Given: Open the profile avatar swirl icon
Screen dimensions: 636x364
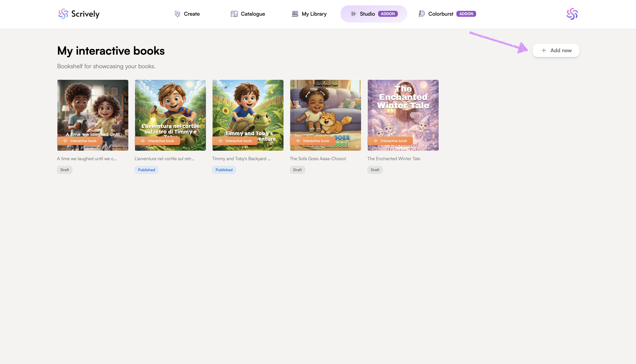Looking at the screenshot, I should point(572,14).
